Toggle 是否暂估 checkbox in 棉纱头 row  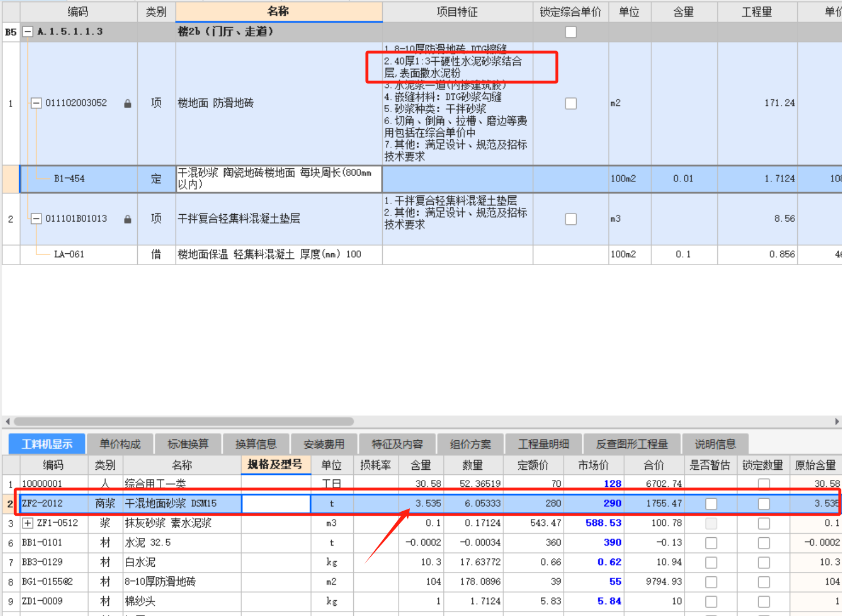(x=711, y=601)
